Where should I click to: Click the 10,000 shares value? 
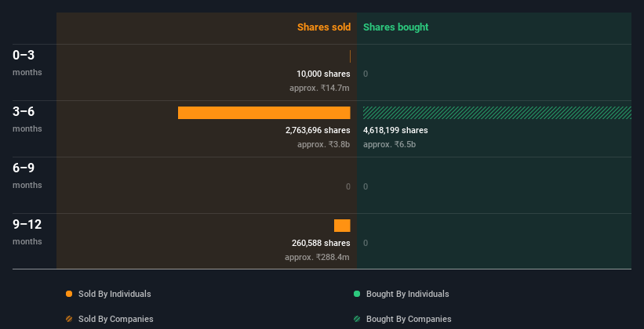click(323, 74)
